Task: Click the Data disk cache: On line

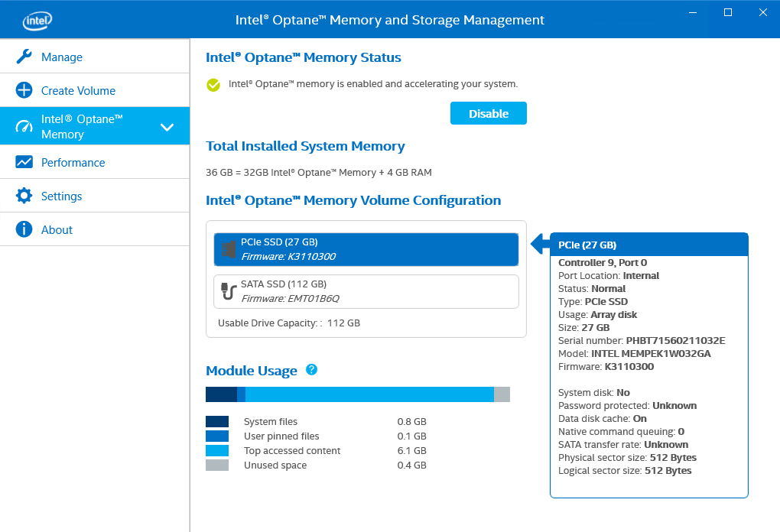Action: point(603,419)
